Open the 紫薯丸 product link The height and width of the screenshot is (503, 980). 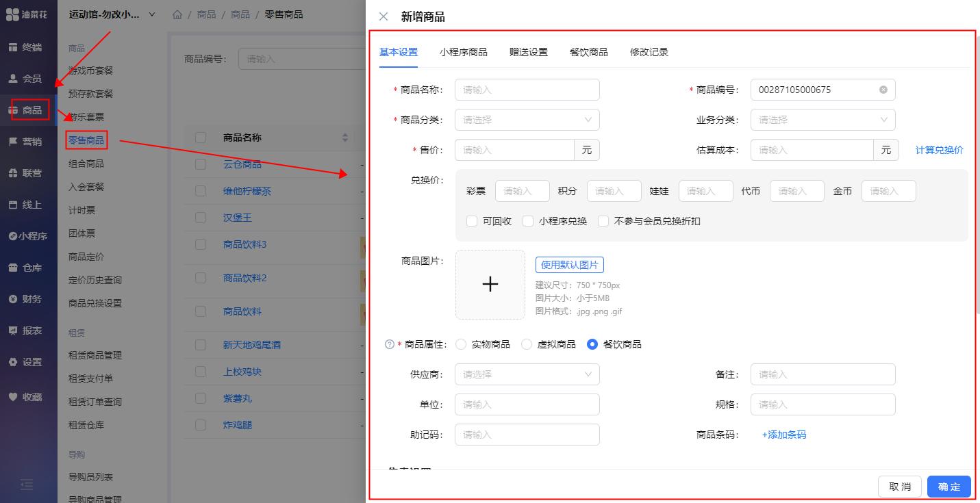coord(238,398)
